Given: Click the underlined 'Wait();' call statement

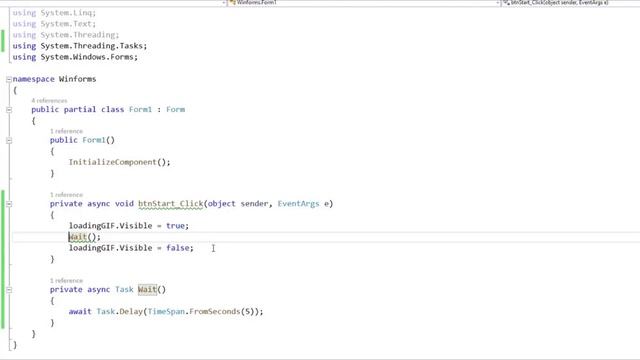Looking at the screenshot, I should coord(84,237).
